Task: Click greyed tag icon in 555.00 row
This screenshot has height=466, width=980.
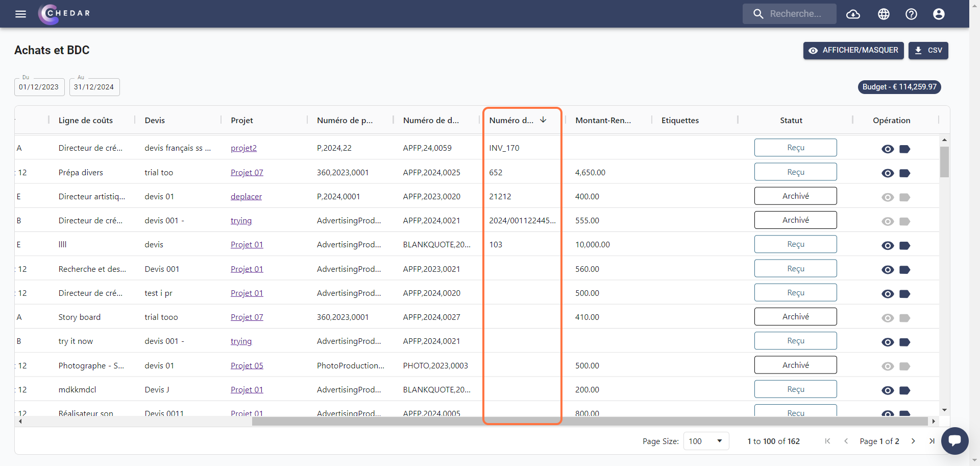Action: pyautogui.click(x=904, y=222)
